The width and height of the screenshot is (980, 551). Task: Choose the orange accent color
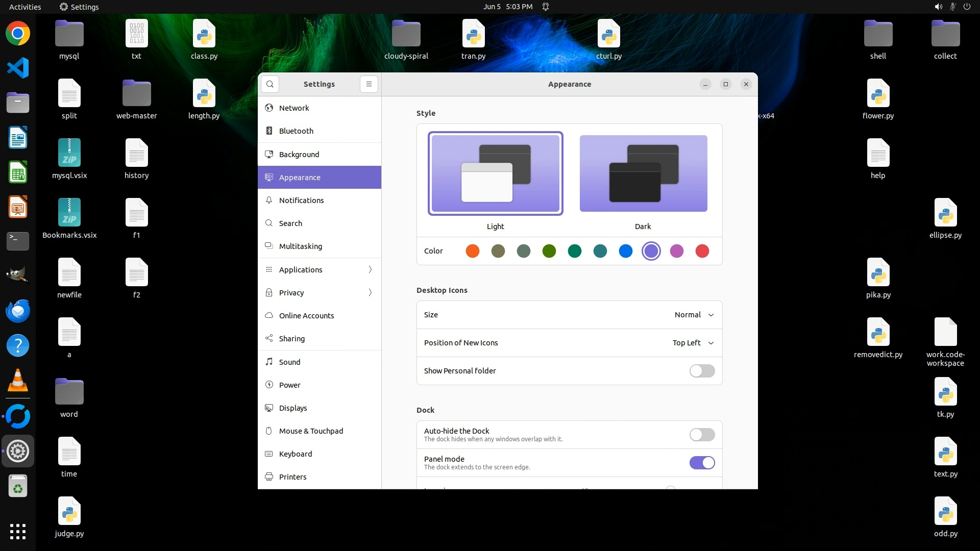[x=473, y=251]
